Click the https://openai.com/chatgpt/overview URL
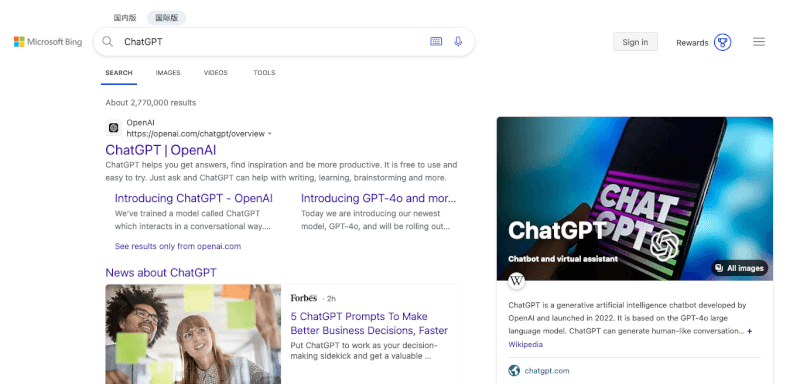The height and width of the screenshot is (384, 800). [196, 134]
